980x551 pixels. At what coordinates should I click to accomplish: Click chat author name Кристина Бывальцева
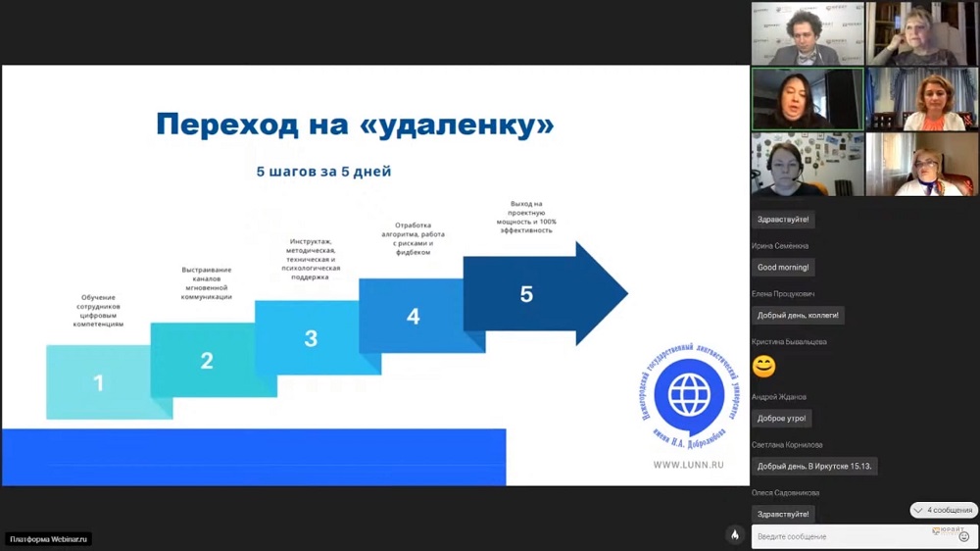[x=789, y=342]
